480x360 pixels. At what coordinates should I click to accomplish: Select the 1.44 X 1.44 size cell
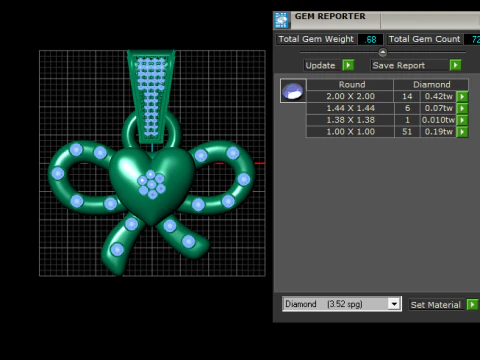350,108
